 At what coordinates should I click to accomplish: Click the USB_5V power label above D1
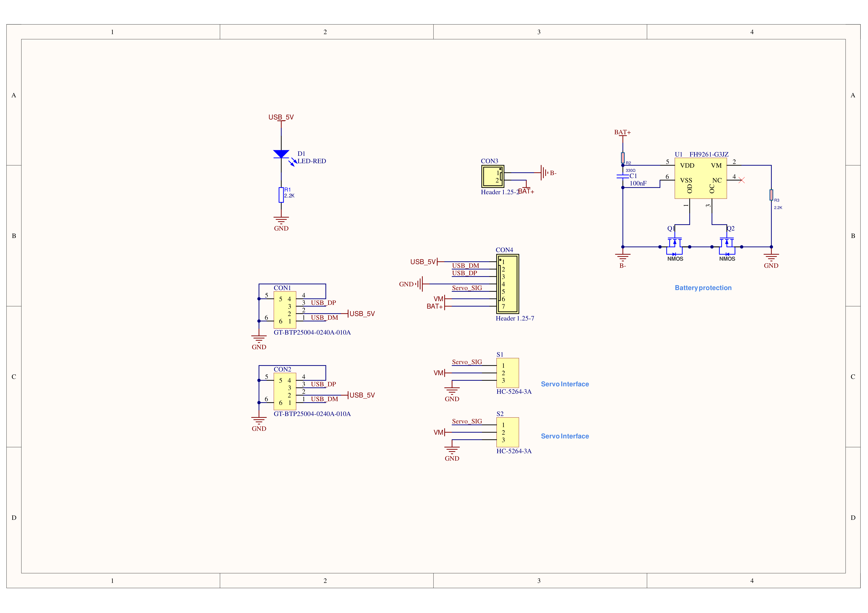click(x=281, y=117)
